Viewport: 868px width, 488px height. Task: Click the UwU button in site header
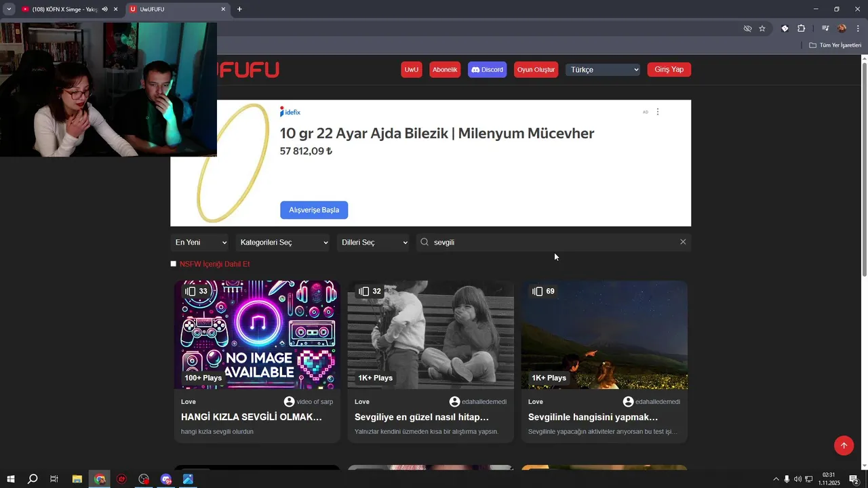coord(412,70)
